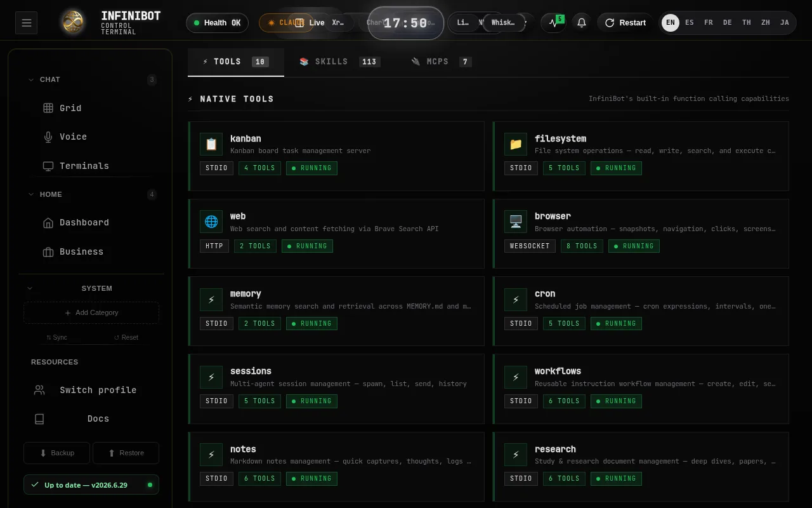Open the notifications bell
Viewport: 812px width, 508px height.
pyautogui.click(x=581, y=23)
